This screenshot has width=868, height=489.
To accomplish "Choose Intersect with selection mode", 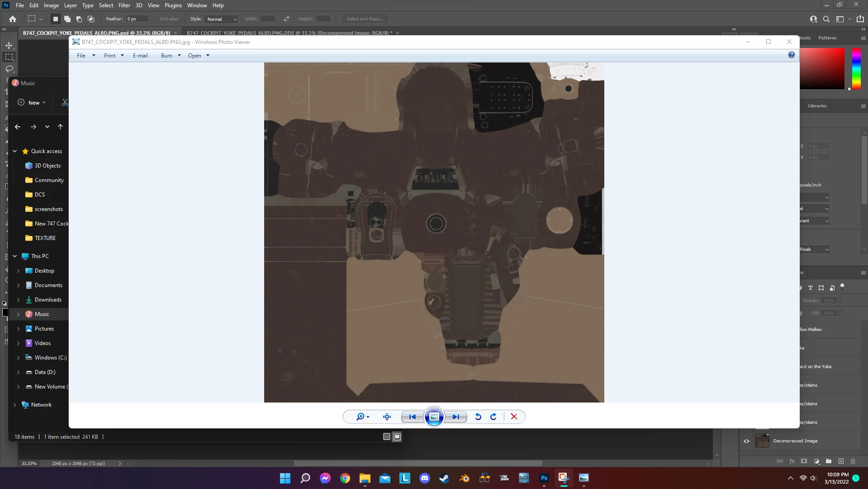I will pyautogui.click(x=91, y=19).
